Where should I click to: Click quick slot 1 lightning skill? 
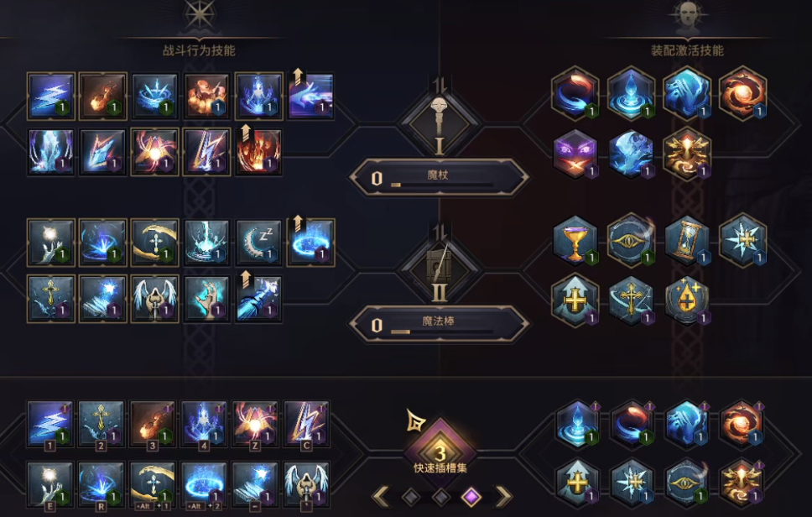tap(49, 425)
